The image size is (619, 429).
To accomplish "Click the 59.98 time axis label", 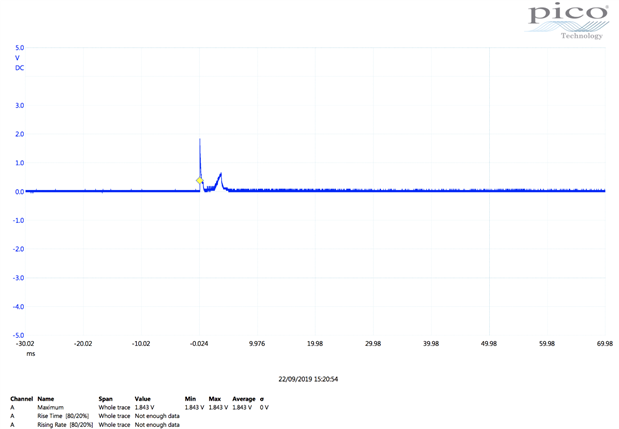I will [547, 344].
